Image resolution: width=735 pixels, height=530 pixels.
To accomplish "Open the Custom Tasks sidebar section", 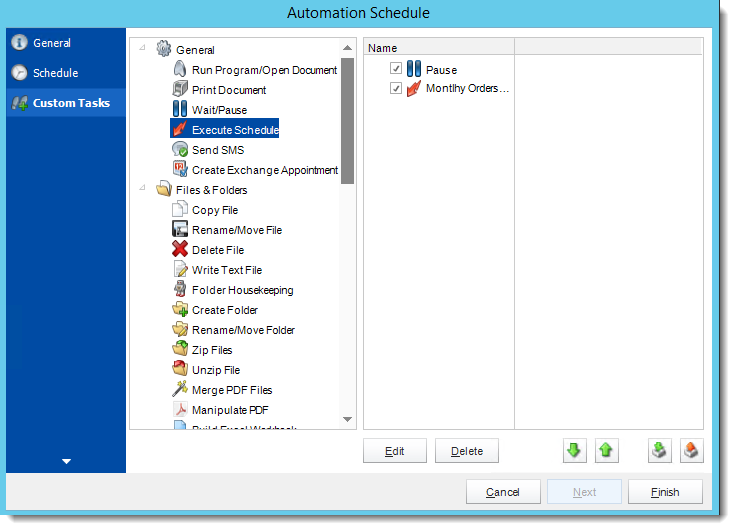I will pos(66,103).
